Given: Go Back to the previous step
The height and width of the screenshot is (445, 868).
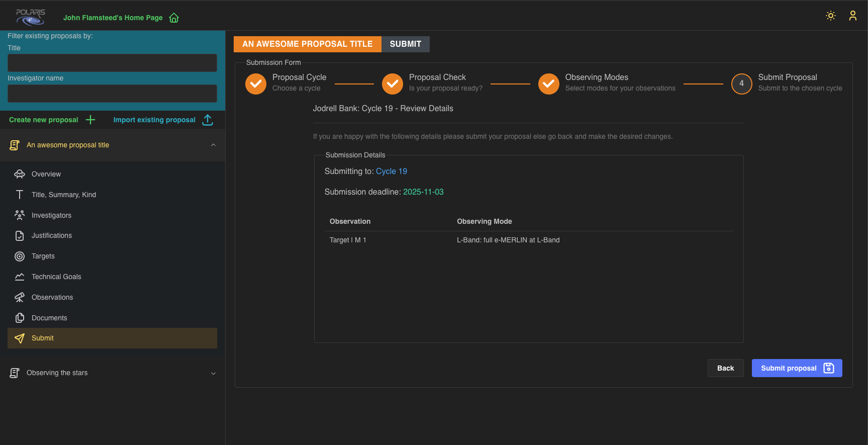Looking at the screenshot, I should 725,368.
